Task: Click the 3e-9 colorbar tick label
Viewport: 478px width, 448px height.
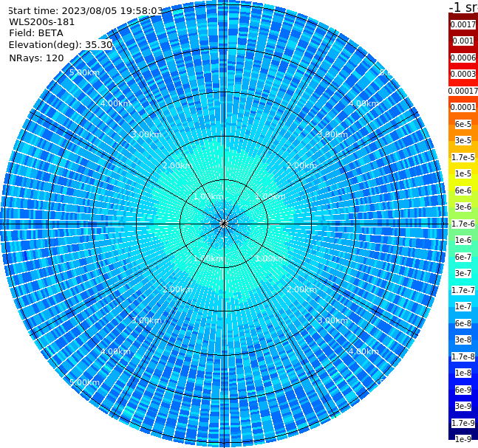Action: pos(463,406)
